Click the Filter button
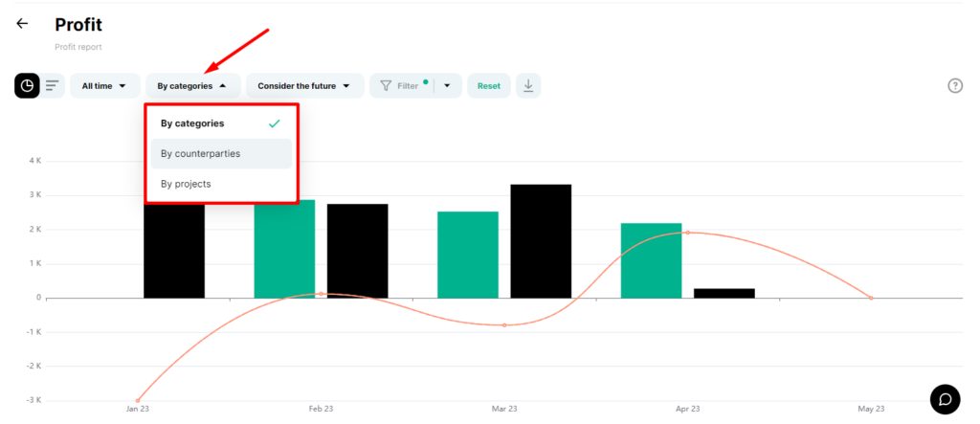Image resolution: width=980 pixels, height=424 pixels. point(401,86)
